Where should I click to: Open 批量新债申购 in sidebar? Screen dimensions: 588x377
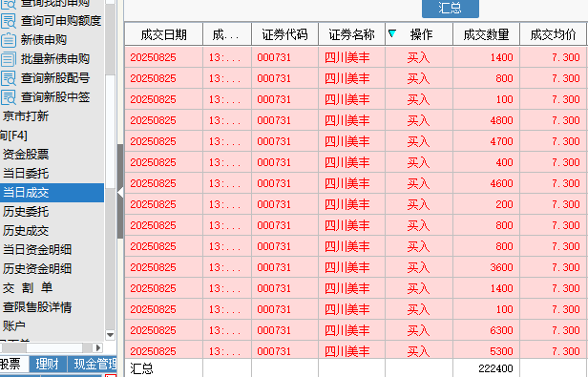[55, 59]
